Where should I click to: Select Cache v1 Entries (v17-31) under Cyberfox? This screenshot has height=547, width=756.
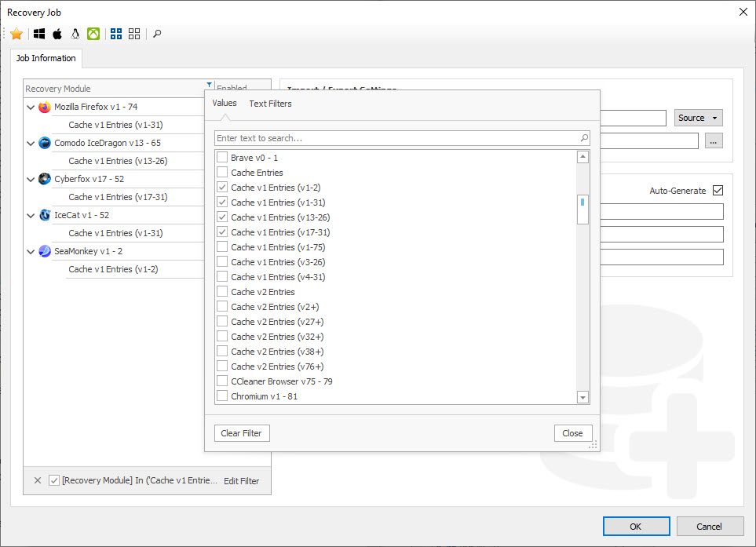(118, 197)
